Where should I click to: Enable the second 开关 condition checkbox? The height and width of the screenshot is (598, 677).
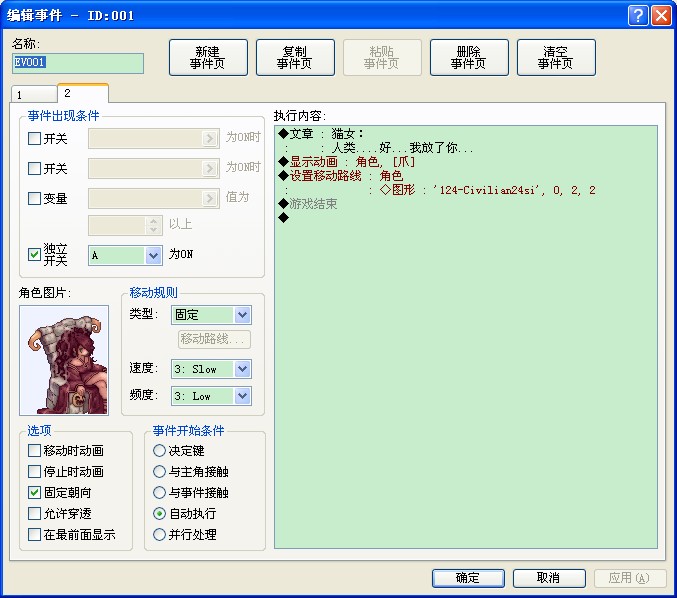pyautogui.click(x=34, y=168)
